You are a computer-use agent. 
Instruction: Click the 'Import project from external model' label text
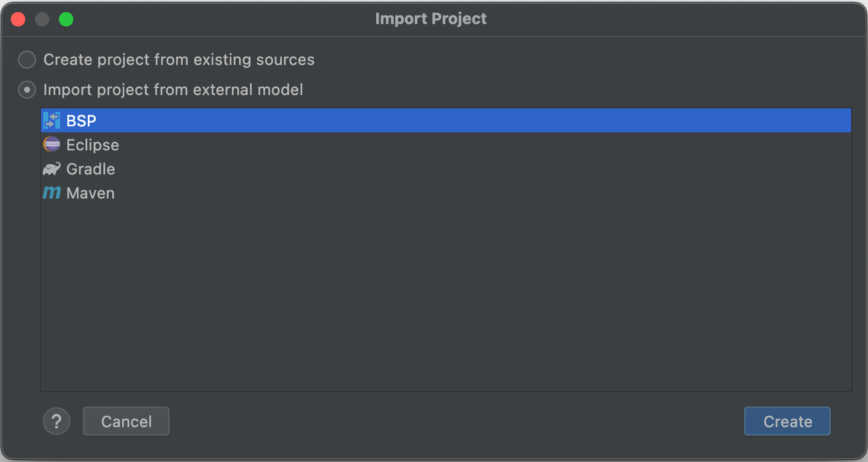tap(173, 90)
